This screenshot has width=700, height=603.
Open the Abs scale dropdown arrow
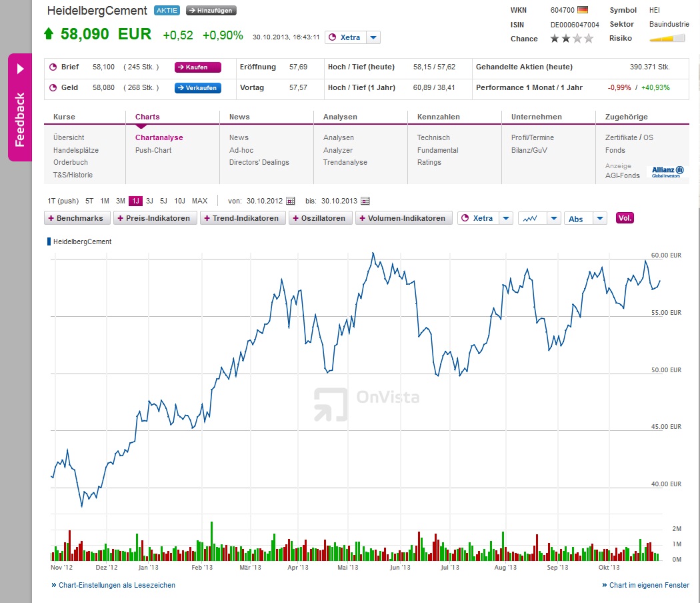pos(599,218)
